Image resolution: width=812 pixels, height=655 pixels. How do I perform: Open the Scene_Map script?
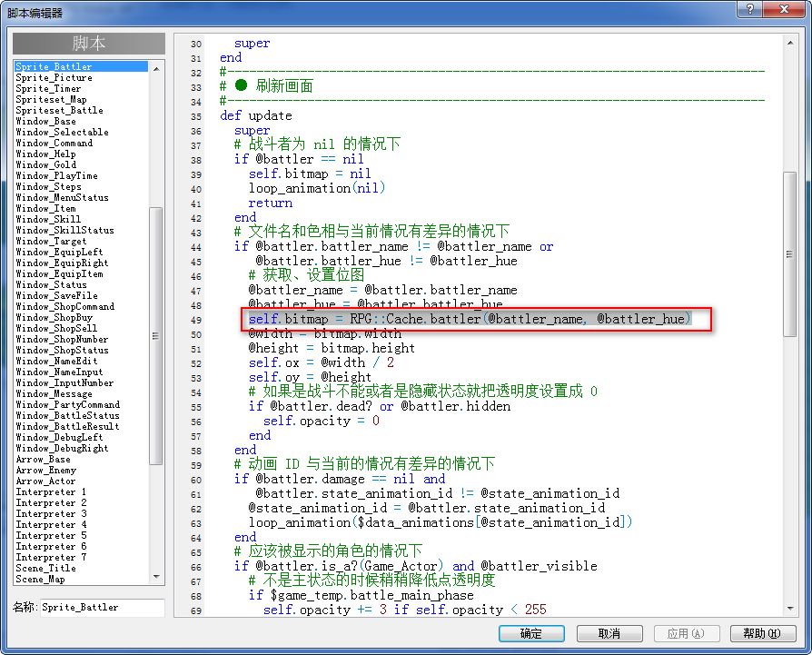pyautogui.click(x=40, y=579)
